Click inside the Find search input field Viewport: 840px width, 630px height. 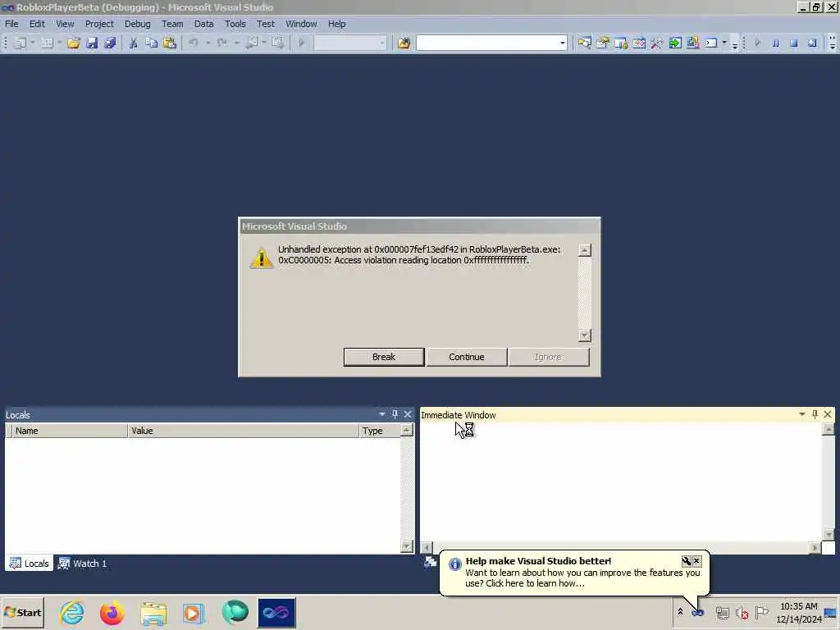pyautogui.click(x=487, y=43)
